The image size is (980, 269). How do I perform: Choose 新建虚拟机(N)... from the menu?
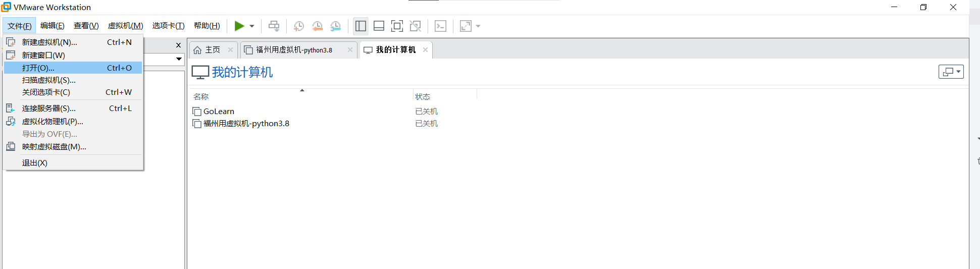73,42
